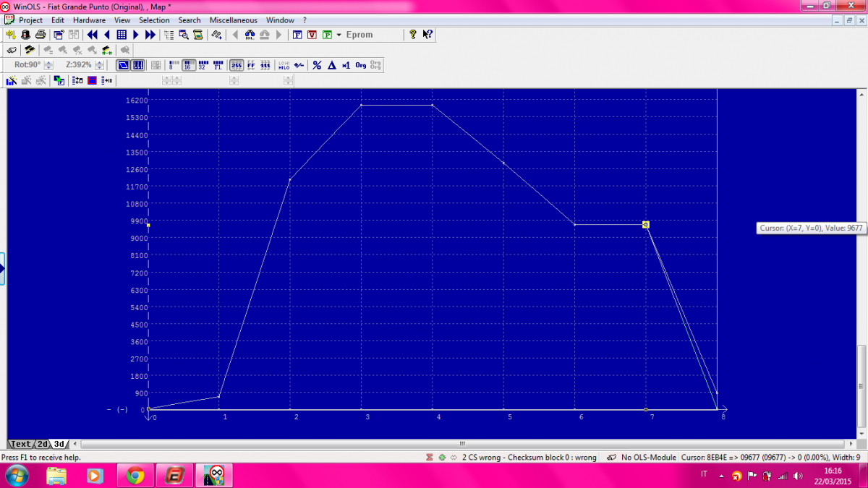Click the help question mark icon
The image size is (868, 488).
pyautogui.click(x=413, y=35)
